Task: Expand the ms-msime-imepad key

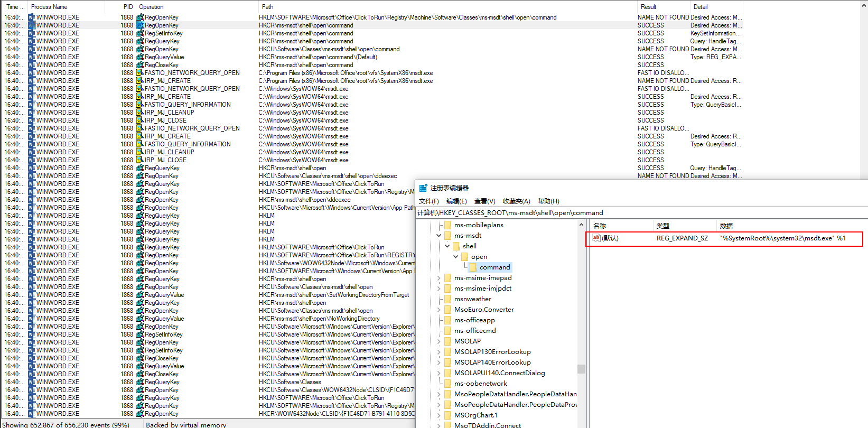Action: point(438,278)
